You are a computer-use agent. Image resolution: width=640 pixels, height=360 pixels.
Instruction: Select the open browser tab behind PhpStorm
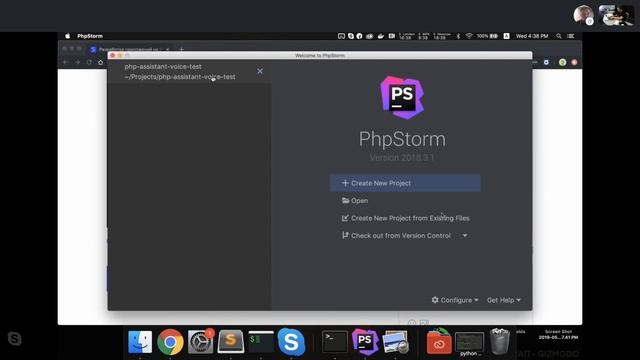(x=129, y=49)
